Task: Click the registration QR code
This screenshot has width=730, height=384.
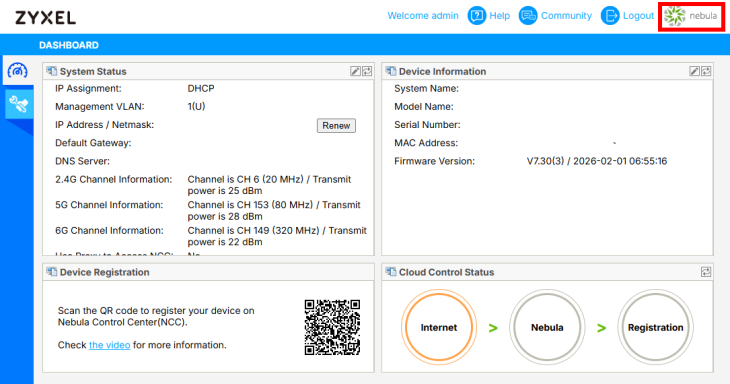Action: pyautogui.click(x=332, y=327)
